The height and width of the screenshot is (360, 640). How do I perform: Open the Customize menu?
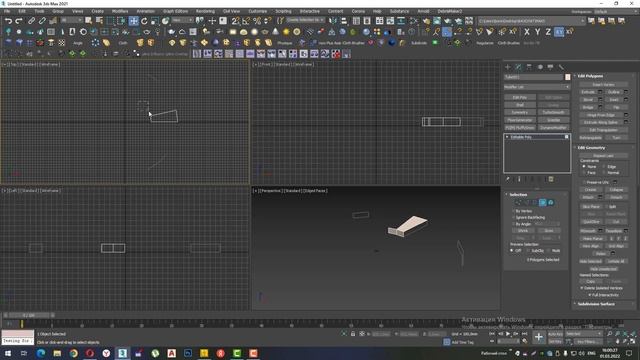coord(258,11)
